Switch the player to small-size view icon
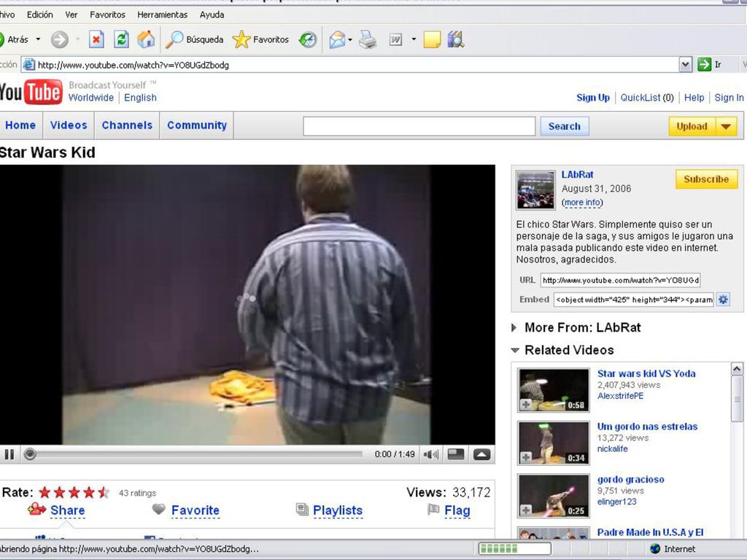 [x=455, y=454]
